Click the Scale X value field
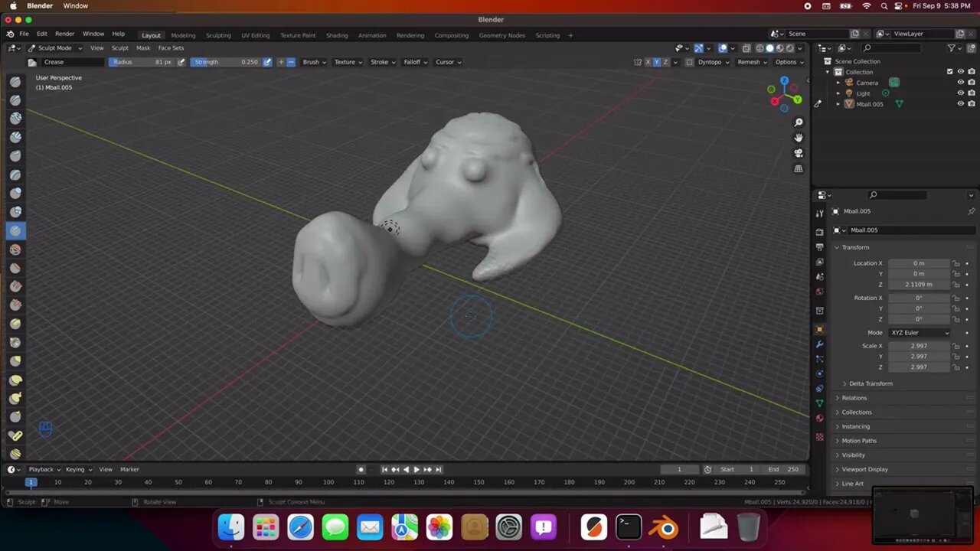The image size is (980, 551). tap(919, 346)
